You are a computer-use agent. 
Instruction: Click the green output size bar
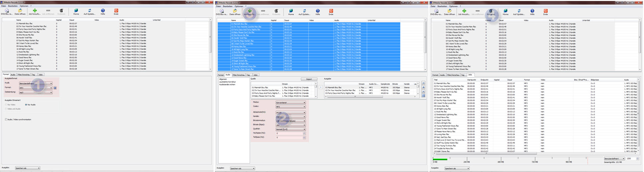point(440,159)
